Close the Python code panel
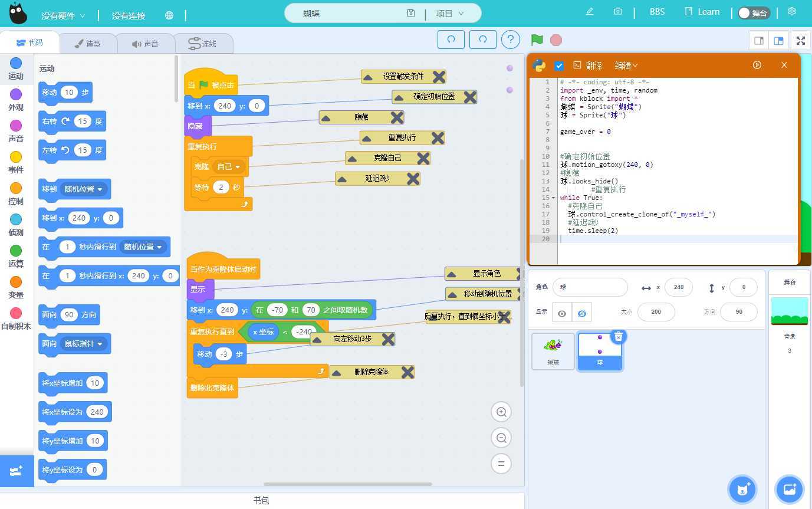812x509 pixels. click(784, 65)
